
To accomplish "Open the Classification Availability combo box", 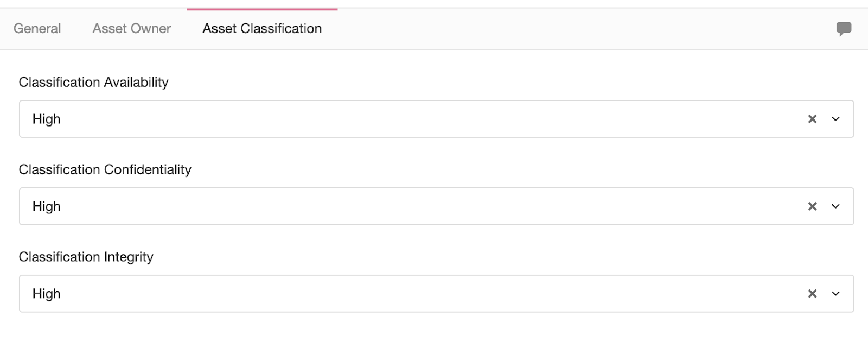I will 437,119.
